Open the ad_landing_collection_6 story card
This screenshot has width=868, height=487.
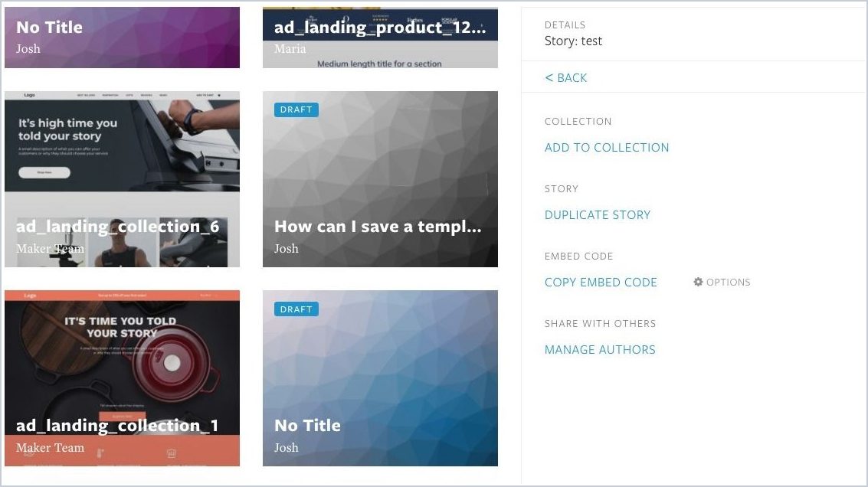tap(123, 179)
